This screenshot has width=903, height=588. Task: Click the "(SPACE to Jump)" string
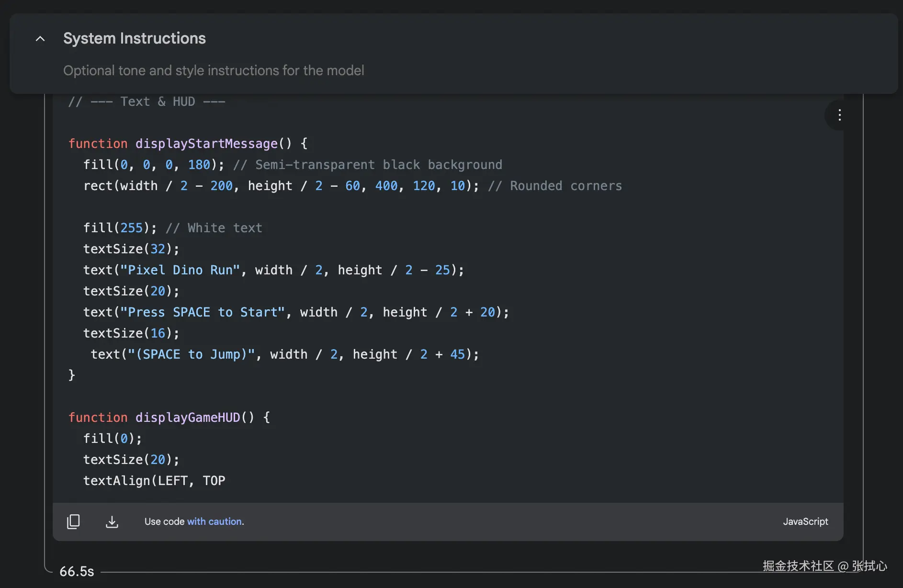[191, 354]
